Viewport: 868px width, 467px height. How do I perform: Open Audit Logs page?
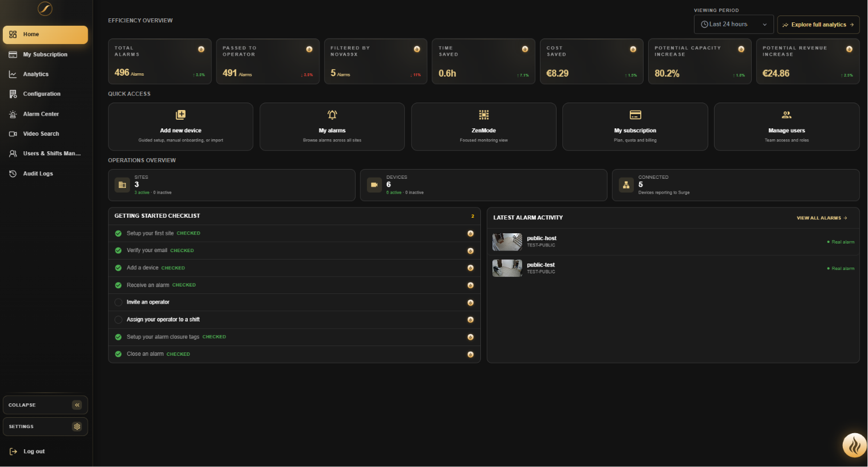[x=45, y=174]
